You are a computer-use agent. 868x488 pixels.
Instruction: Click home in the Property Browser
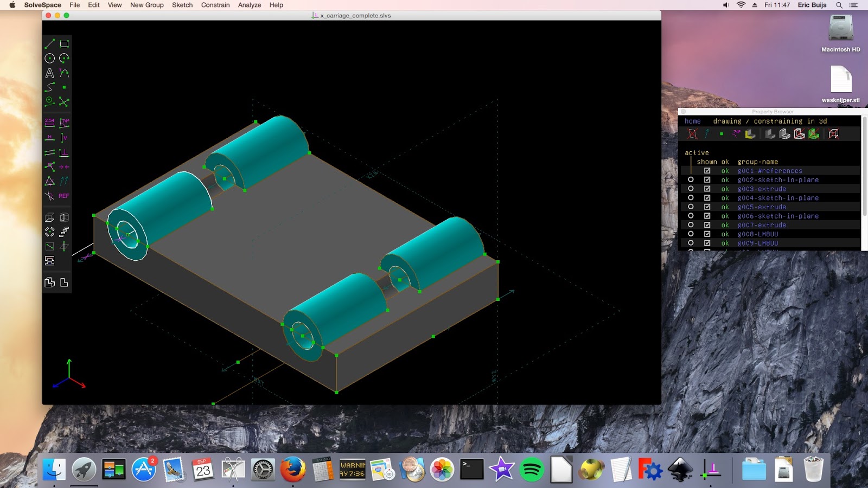click(692, 121)
